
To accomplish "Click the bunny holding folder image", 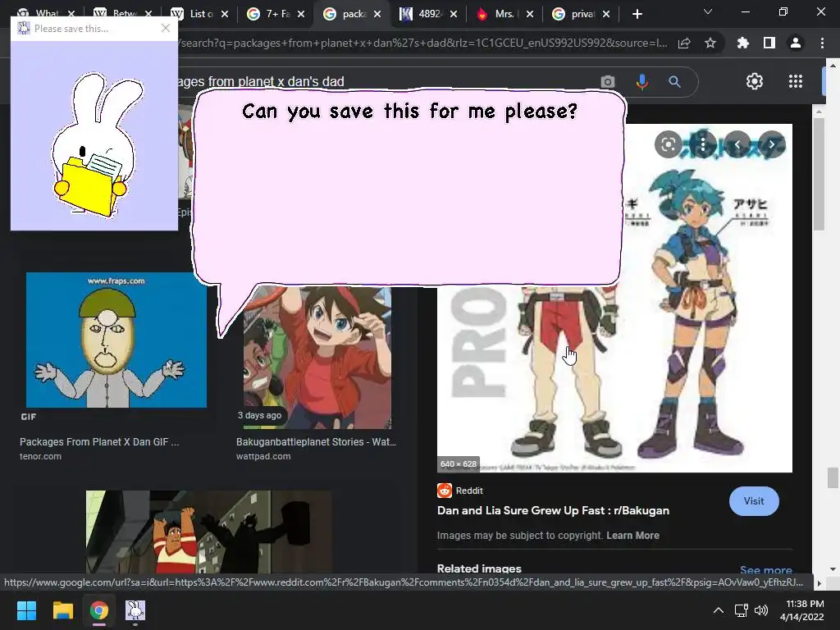I will tap(95, 145).
